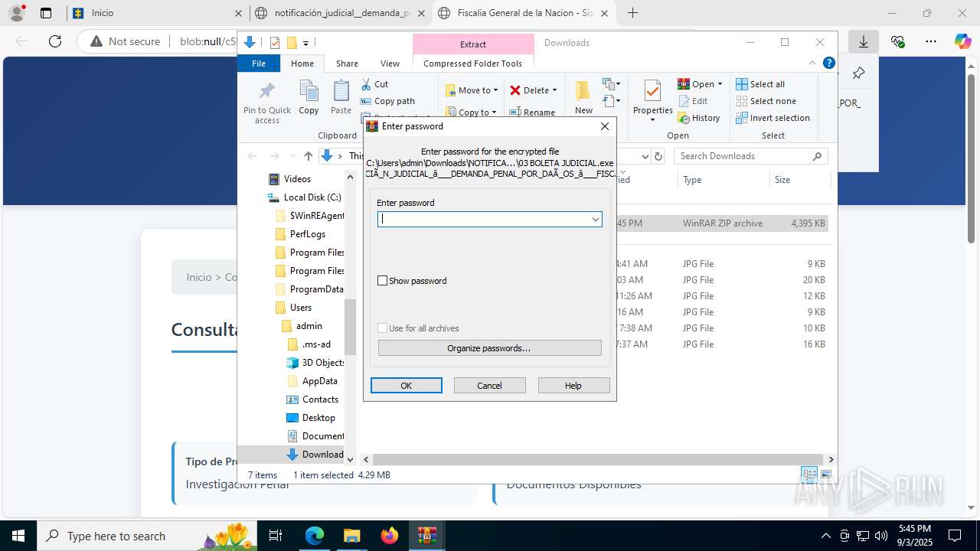Open the Edge profile avatar
The height and width of the screenshot is (551, 980).
pos(17,13)
